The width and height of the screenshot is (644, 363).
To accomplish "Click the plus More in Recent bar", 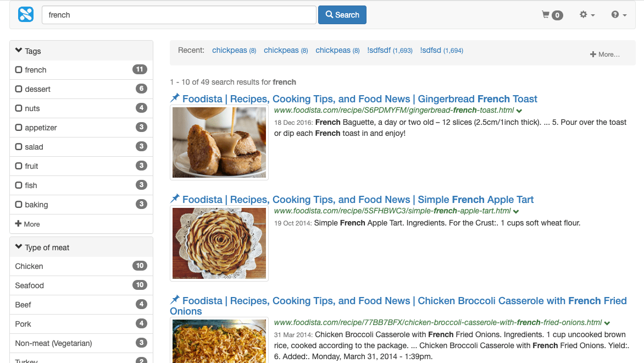I will pos(604,54).
